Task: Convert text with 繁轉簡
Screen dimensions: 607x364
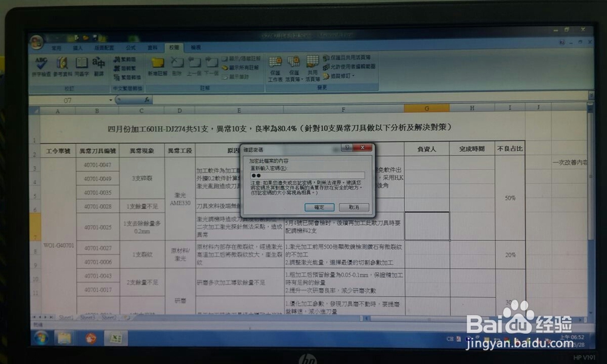Action: coord(124,59)
